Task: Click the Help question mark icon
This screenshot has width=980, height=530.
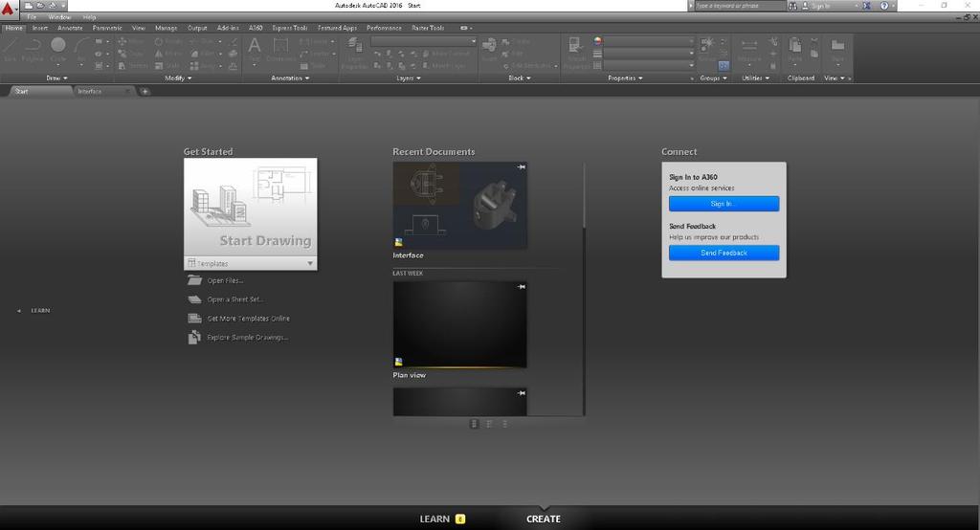Action: click(x=883, y=6)
